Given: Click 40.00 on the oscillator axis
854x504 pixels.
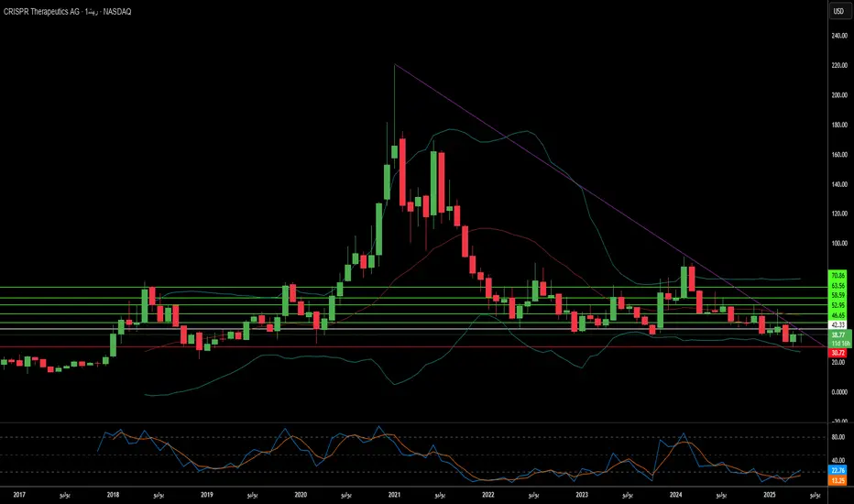Looking at the screenshot, I should [x=838, y=460].
